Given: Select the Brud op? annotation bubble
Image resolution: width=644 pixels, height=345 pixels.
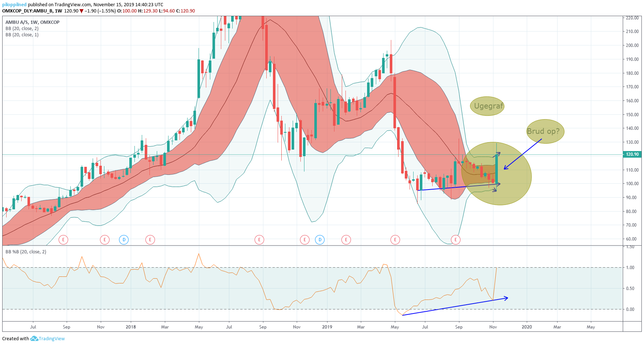Looking at the screenshot, I should click(x=545, y=131).
